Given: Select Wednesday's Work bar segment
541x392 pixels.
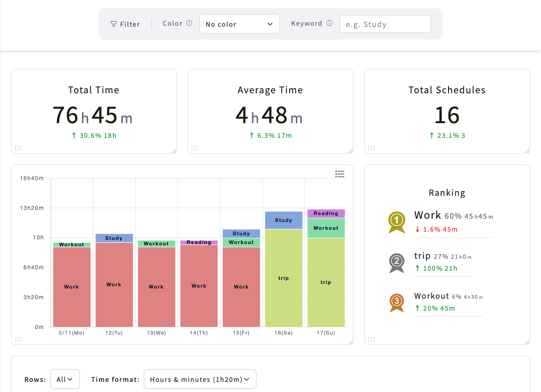Looking at the screenshot, I should pos(156,287).
